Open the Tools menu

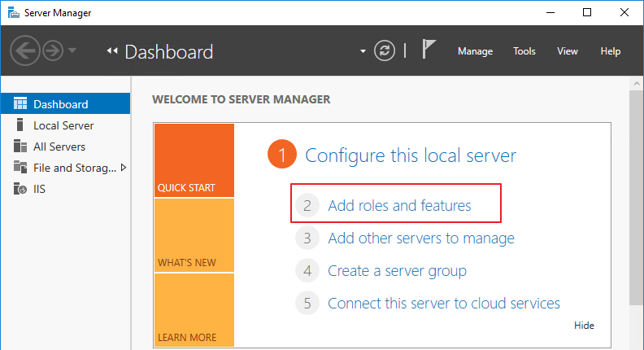(x=524, y=51)
